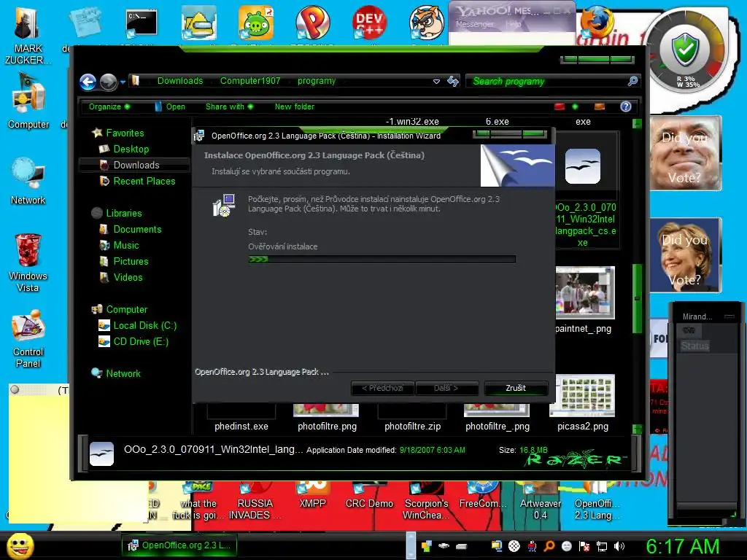Open the Organize dropdown menu
Viewport: 747px width, 560px height.
(109, 106)
